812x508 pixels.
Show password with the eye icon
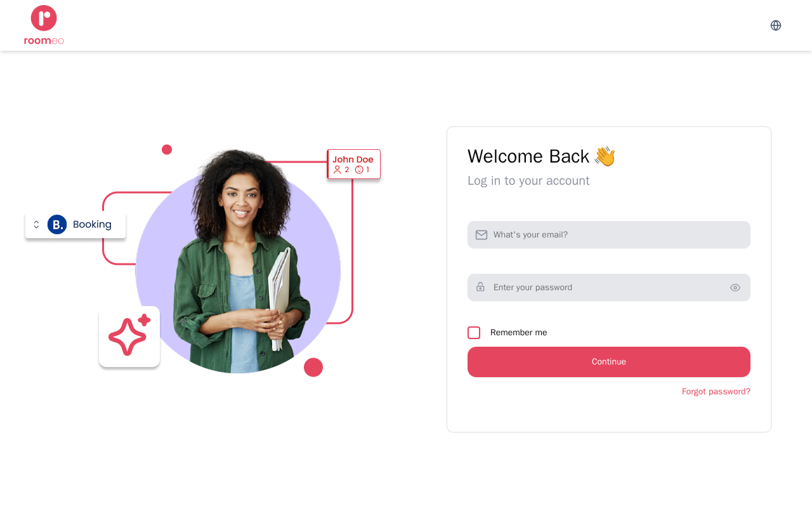coord(735,288)
